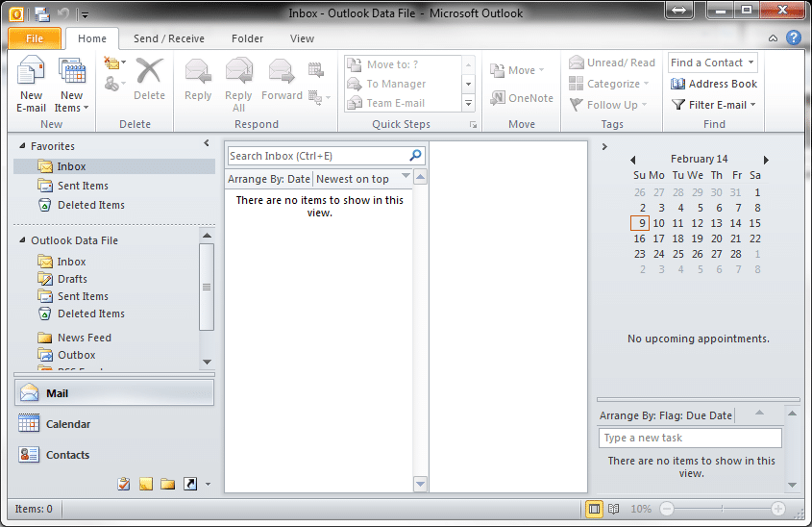Collapse the To-Do Bar
Image resolution: width=812 pixels, height=527 pixels.
point(604,146)
